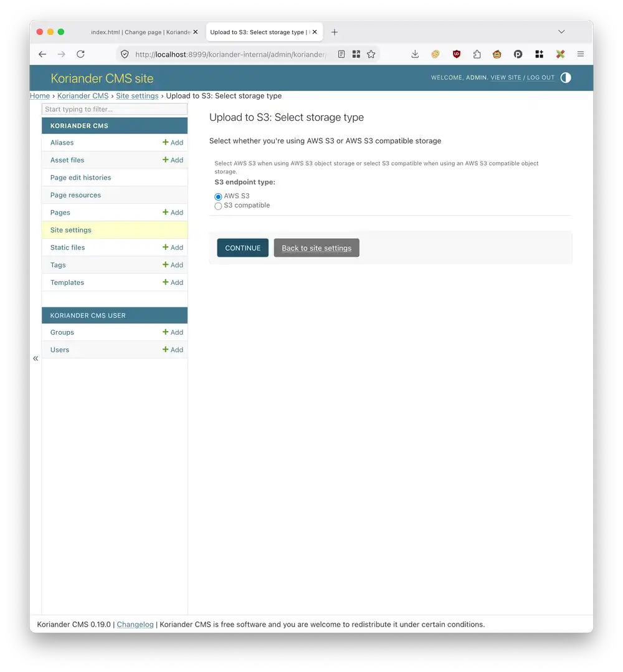
Task: Open Aliases in the sidebar
Action: click(x=62, y=143)
